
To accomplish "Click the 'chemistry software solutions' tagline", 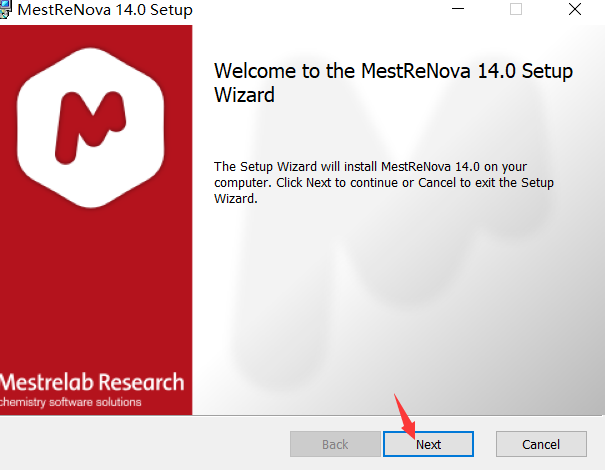I will (x=71, y=402).
